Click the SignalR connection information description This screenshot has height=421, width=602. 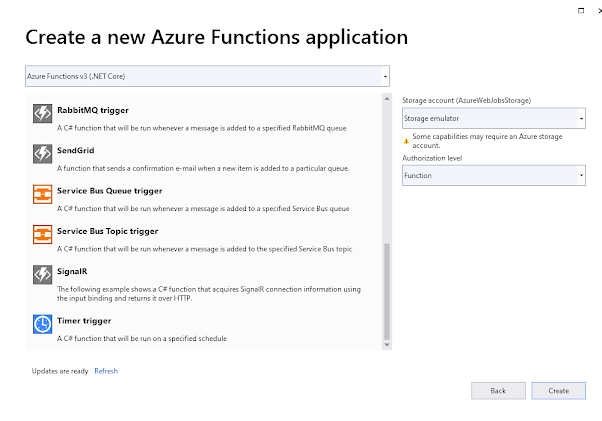pos(209,294)
